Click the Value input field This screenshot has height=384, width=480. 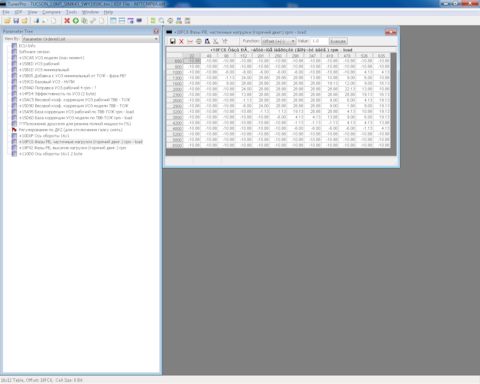point(319,41)
